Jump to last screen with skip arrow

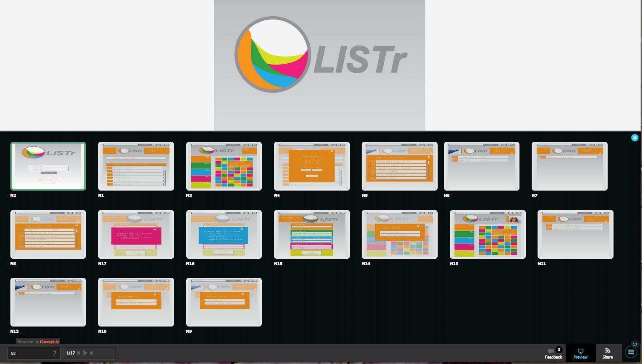click(x=92, y=353)
